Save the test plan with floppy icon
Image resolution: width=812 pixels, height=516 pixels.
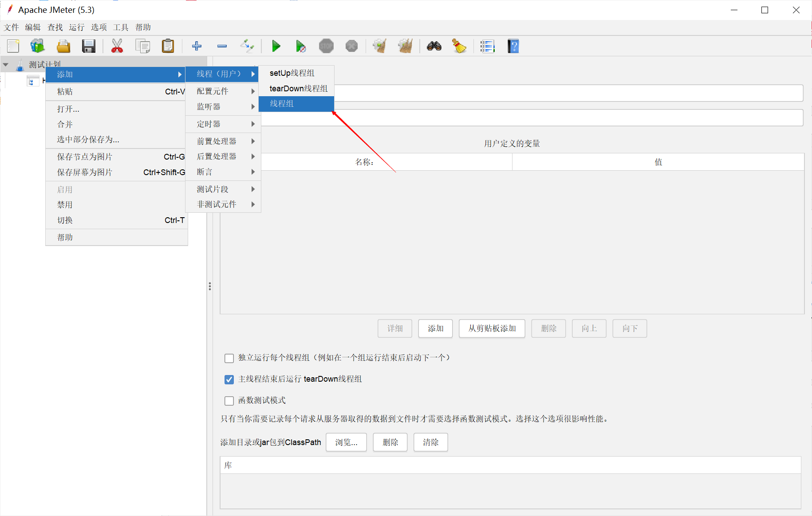89,46
